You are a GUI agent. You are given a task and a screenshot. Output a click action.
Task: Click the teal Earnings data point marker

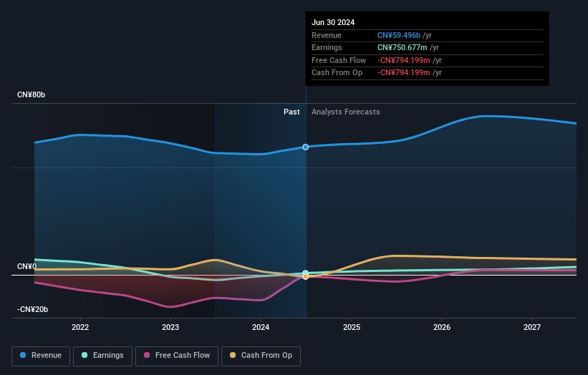[306, 273]
